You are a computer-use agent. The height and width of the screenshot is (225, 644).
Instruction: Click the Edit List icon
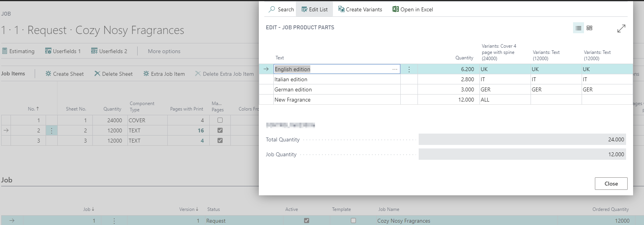(x=304, y=9)
